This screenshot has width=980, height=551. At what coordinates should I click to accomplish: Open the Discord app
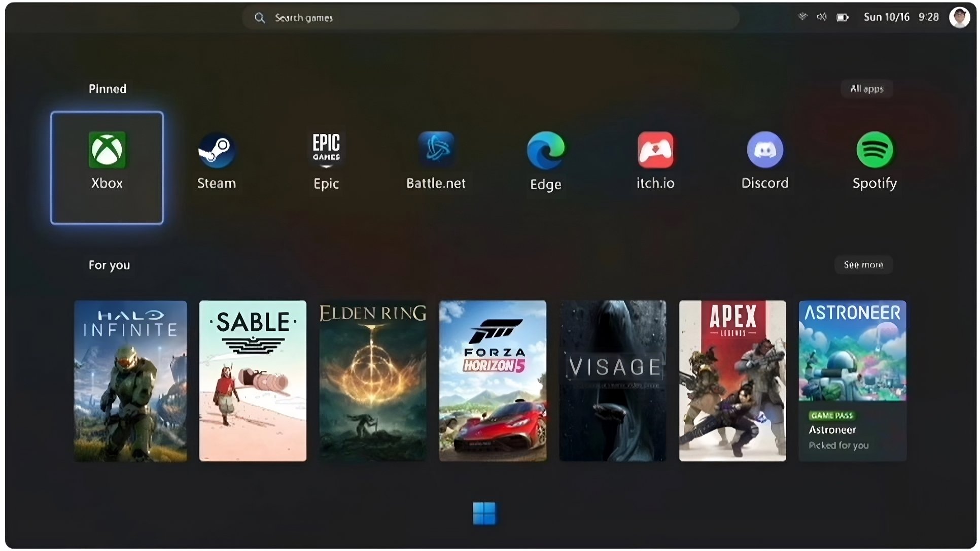click(765, 161)
